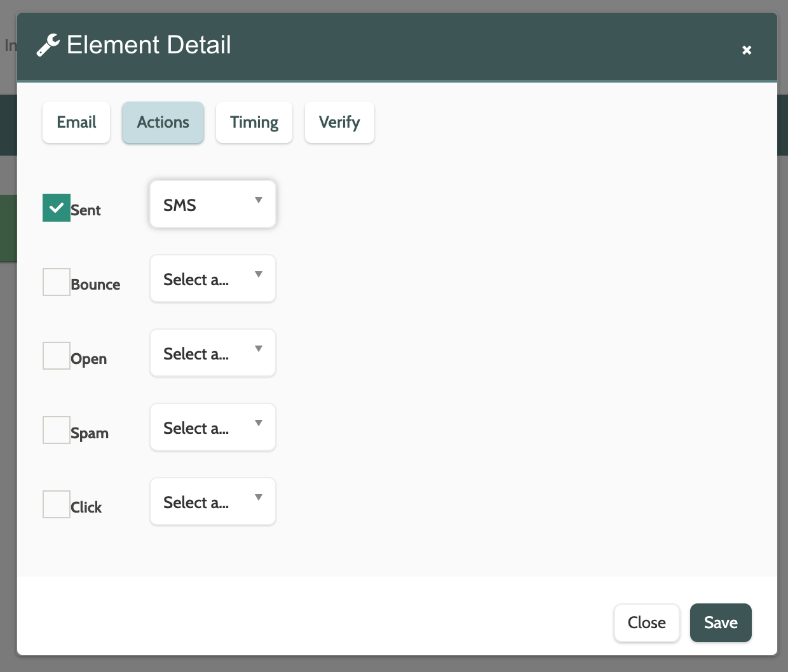Open the Timing tab
The width and height of the screenshot is (788, 672).
pos(254,123)
